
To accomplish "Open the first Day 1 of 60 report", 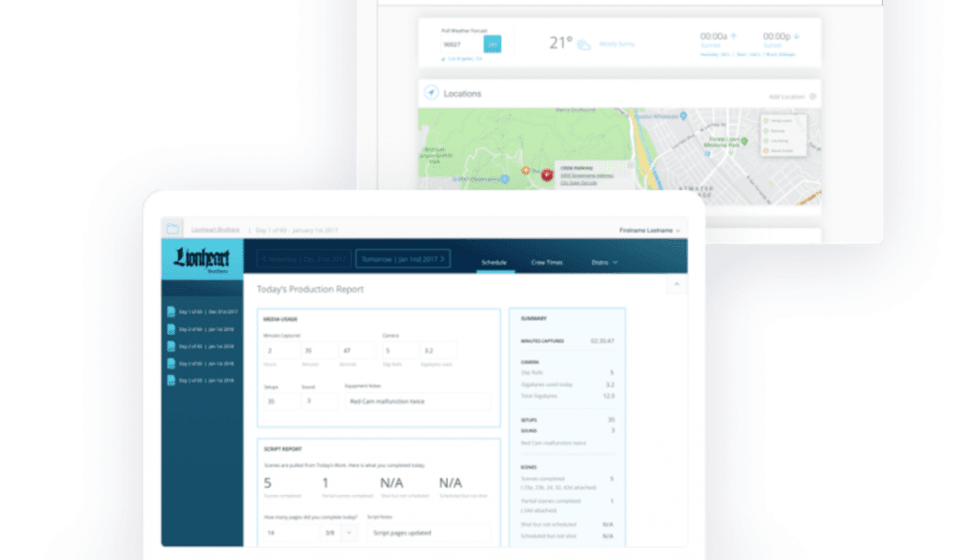I will [x=202, y=311].
